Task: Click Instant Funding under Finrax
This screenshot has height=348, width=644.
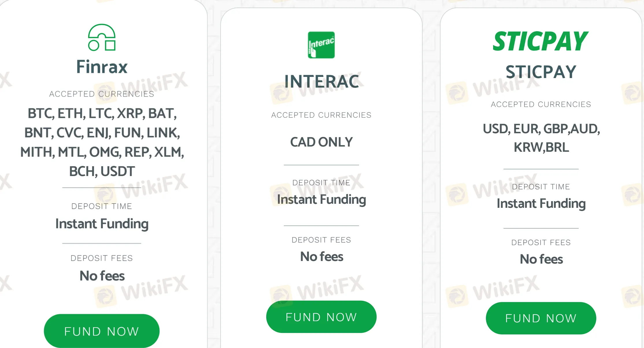Action: point(102,224)
